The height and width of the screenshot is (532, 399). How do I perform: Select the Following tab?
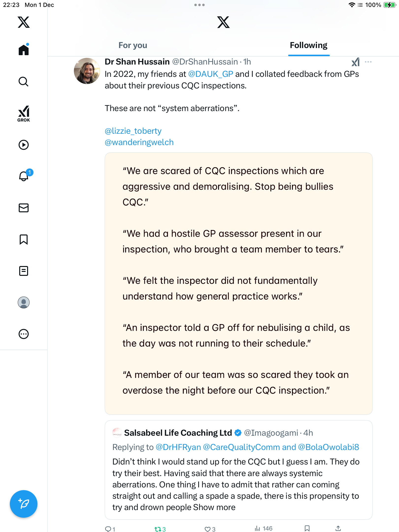pos(309,45)
